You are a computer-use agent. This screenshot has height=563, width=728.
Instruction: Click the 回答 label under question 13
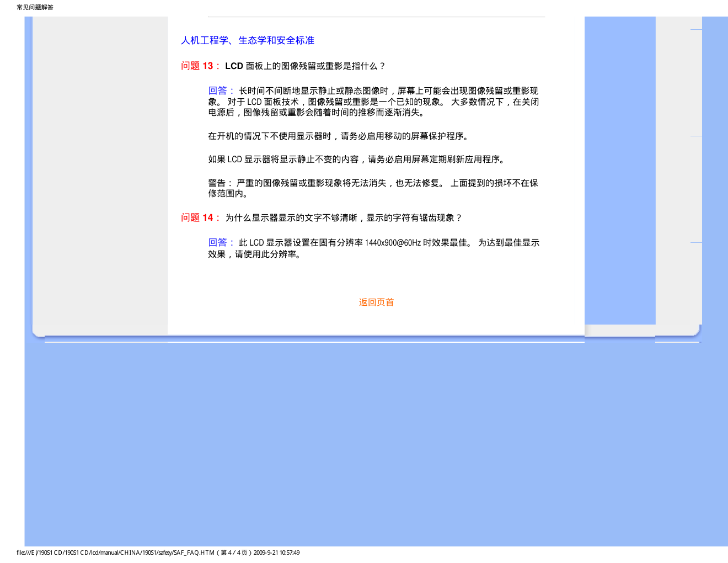[x=221, y=91]
